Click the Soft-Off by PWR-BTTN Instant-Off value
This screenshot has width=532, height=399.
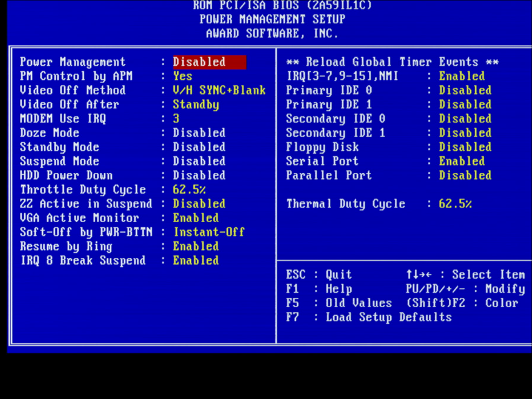pyautogui.click(x=209, y=232)
